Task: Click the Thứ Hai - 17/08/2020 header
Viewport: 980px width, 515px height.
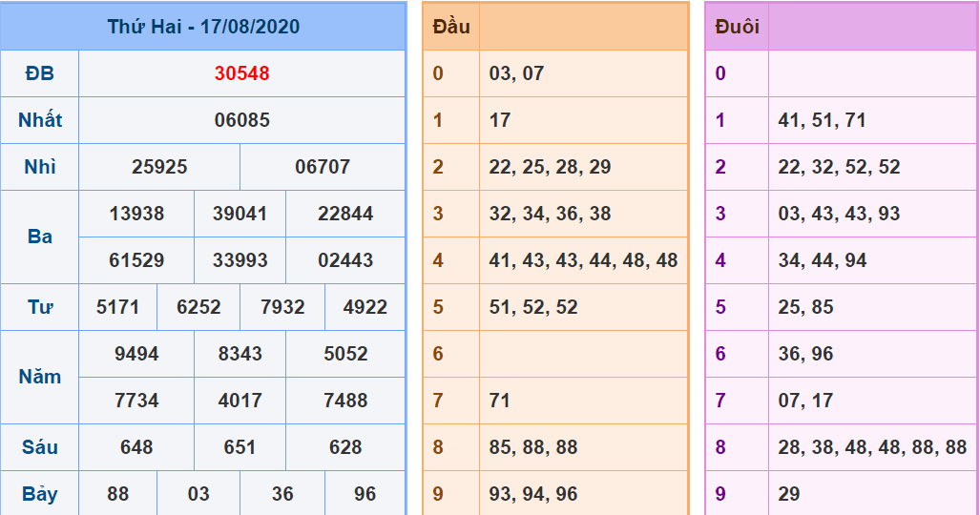Action: click(203, 27)
